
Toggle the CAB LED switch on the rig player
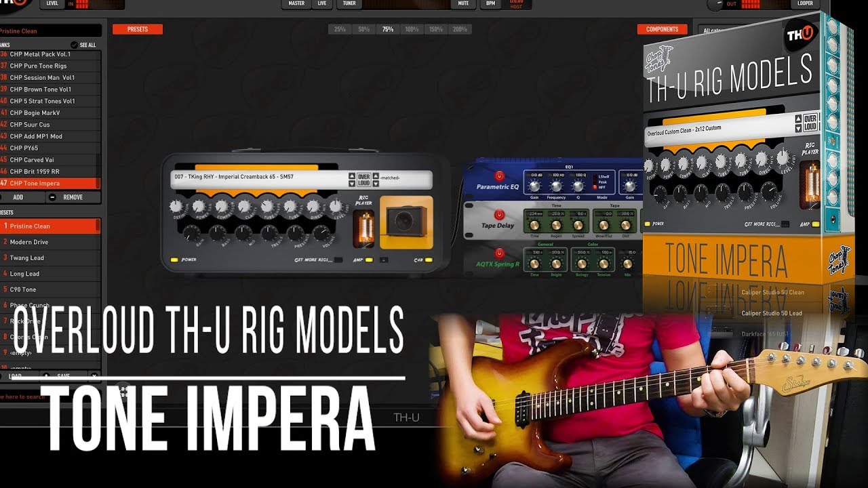coord(427,260)
